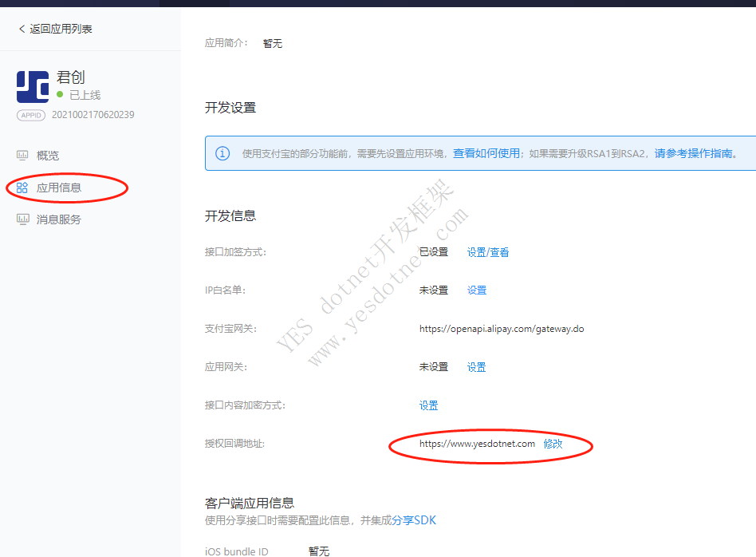
Task: Click the back chevron arrow icon
Action: 22,29
